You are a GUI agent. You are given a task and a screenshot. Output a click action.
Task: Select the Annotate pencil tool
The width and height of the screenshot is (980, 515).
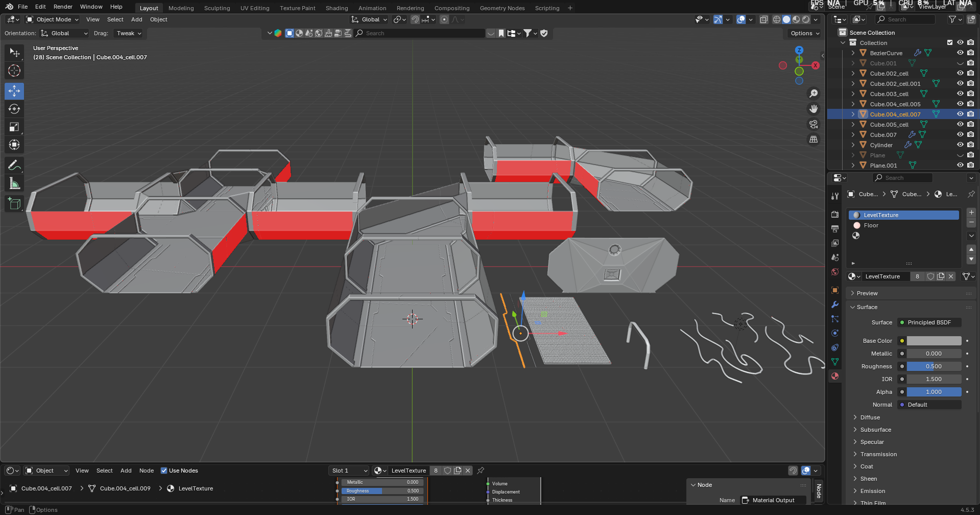point(14,165)
